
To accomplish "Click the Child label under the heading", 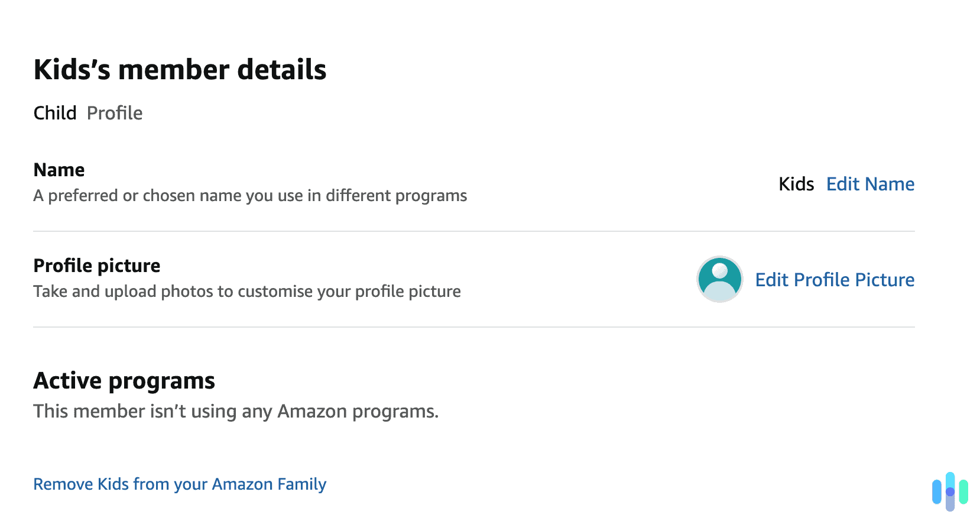I will click(55, 113).
